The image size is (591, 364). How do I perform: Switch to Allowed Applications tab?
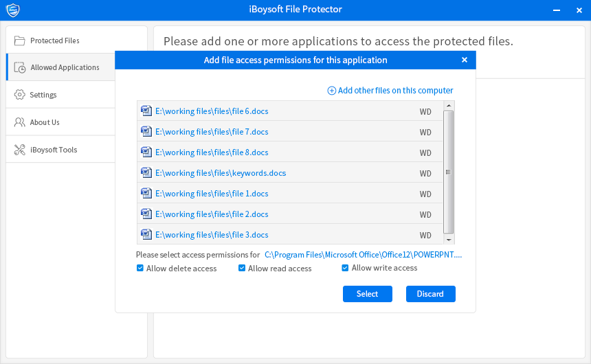65,67
